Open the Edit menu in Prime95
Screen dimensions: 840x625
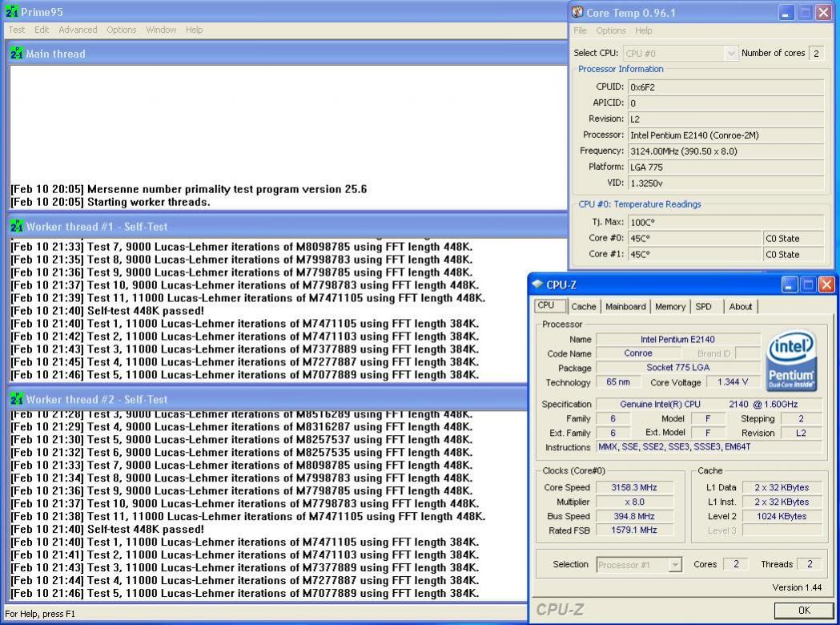[x=42, y=30]
